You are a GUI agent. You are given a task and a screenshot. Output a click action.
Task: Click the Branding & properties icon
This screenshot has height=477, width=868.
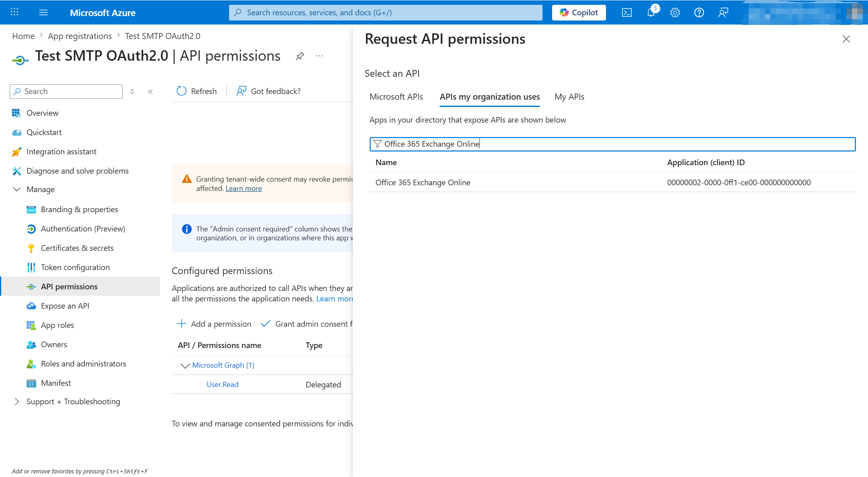click(x=31, y=209)
